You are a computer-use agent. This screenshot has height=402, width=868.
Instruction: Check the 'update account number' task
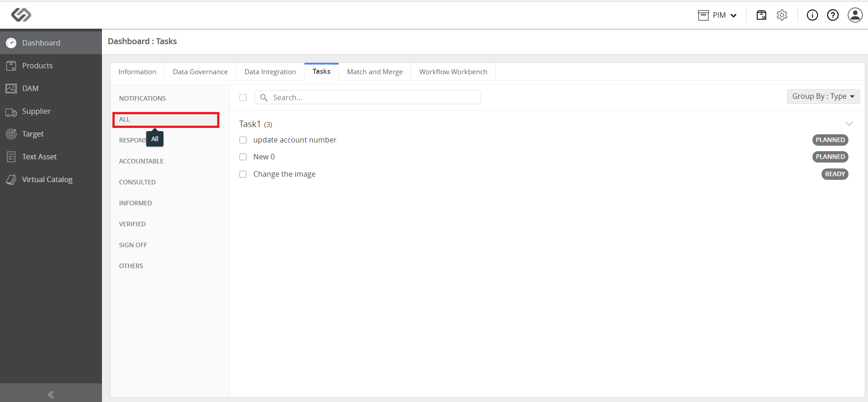click(243, 140)
